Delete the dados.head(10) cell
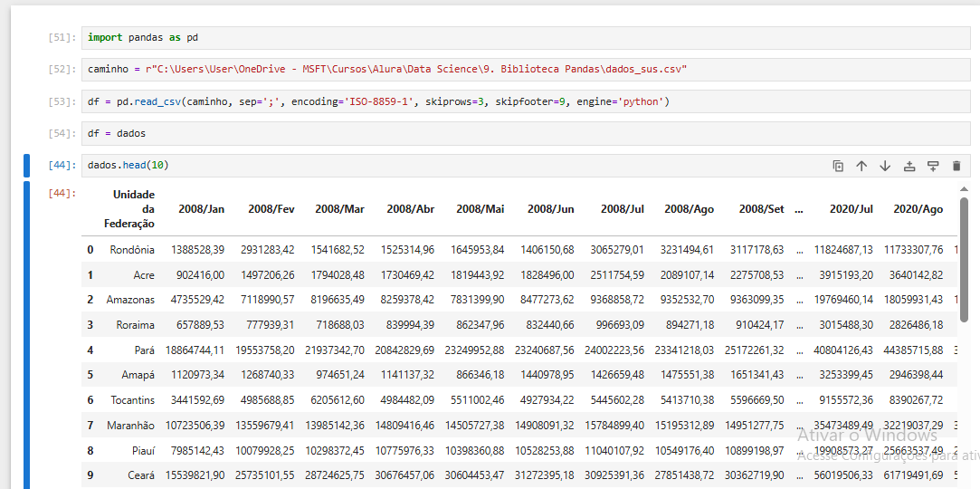The height and width of the screenshot is (489, 980). pos(956,166)
